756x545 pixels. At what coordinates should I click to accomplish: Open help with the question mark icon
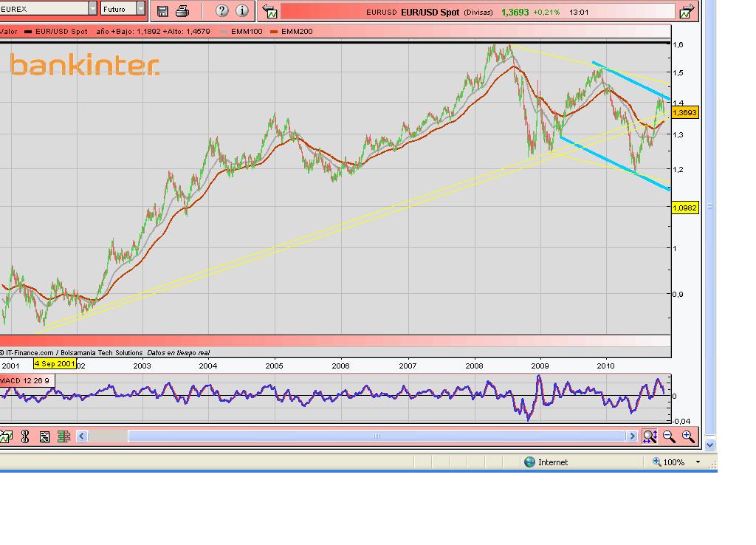coord(221,11)
